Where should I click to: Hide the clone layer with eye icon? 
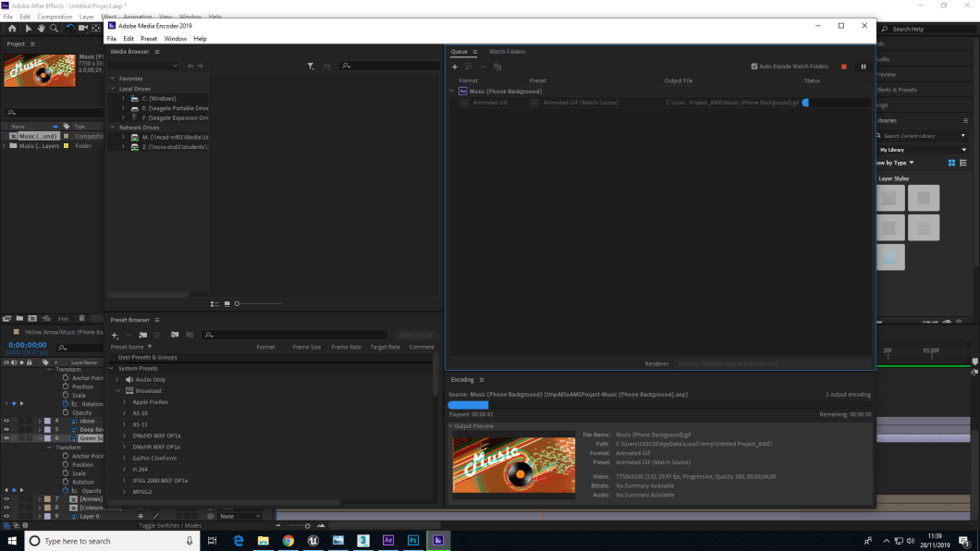coord(6,421)
